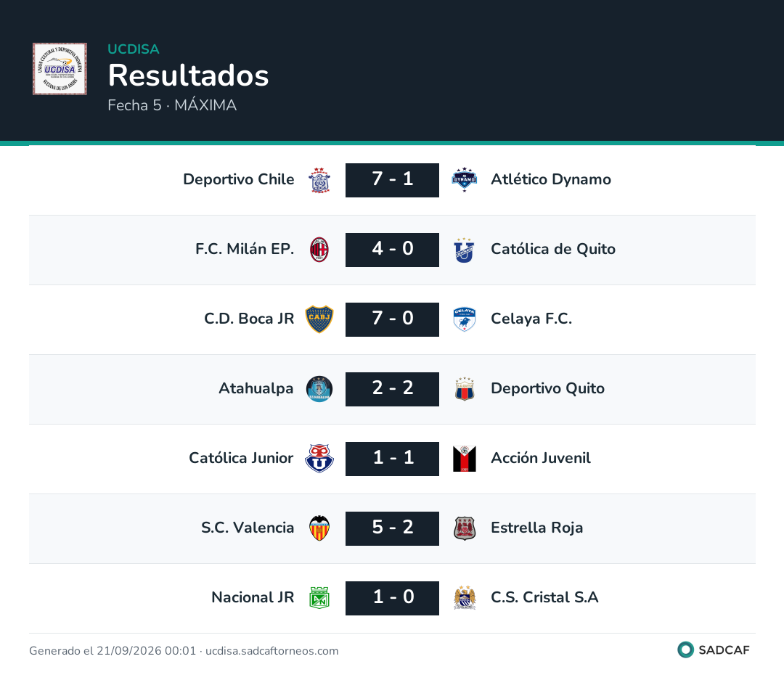Viewport: 784px width, 688px height.
Task: Click Celaya F.C. bull crest
Action: point(465,319)
